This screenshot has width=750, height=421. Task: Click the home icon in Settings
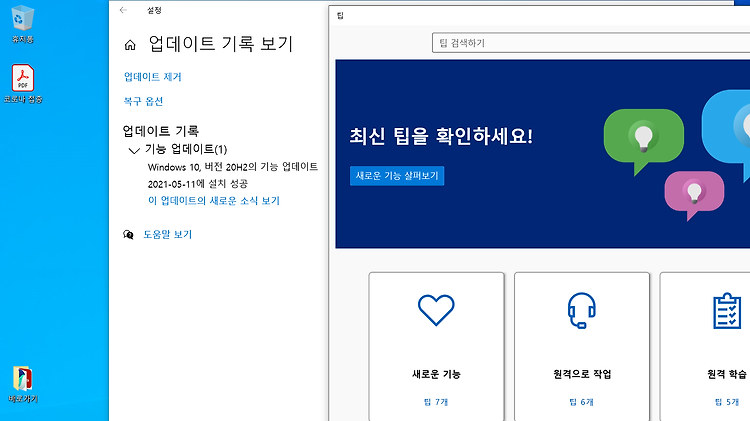point(130,45)
